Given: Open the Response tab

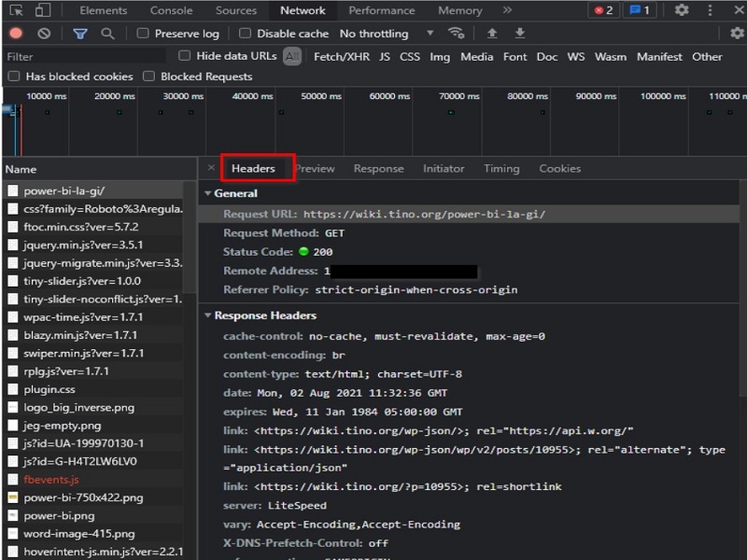Looking at the screenshot, I should [379, 169].
